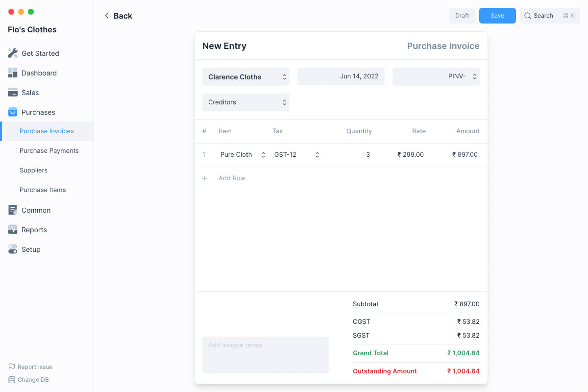Click the Report Issue flag icon
588x392 pixels.
point(12,367)
